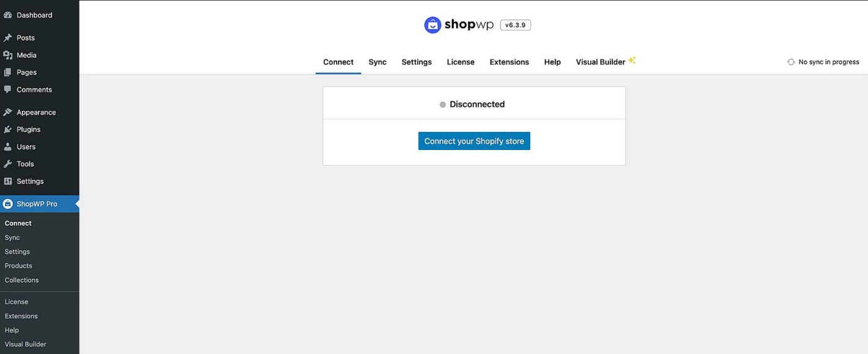Click the Dashboard gauge icon in the sidebar

coord(8,15)
